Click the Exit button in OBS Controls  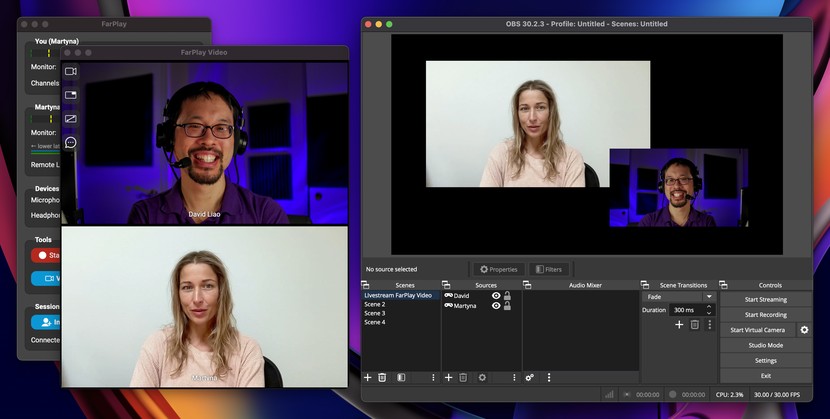(765, 376)
